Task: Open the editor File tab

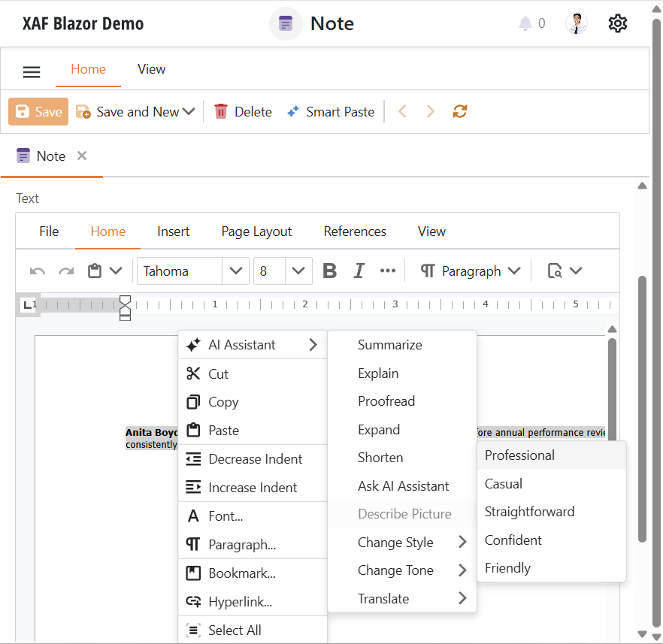Action: pos(49,231)
